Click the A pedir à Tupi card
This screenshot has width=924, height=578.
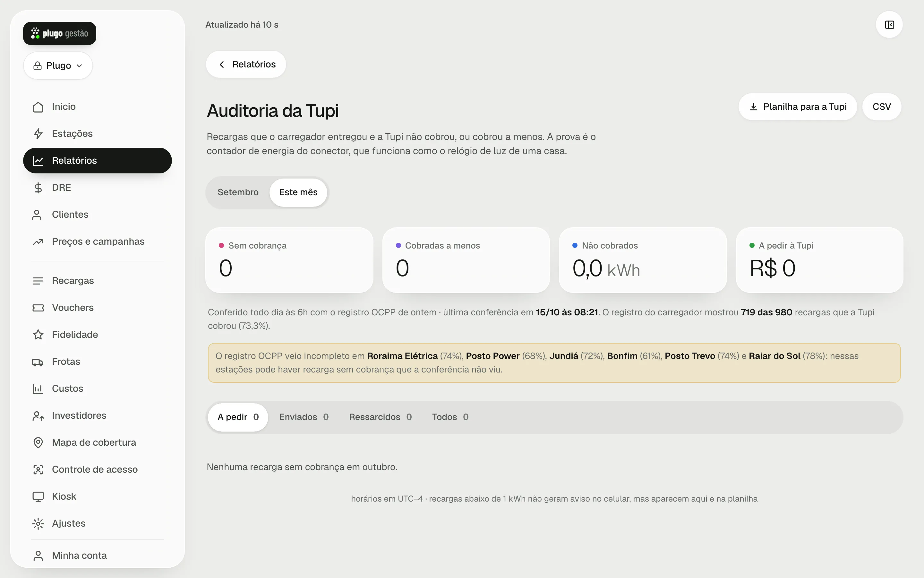coord(819,260)
